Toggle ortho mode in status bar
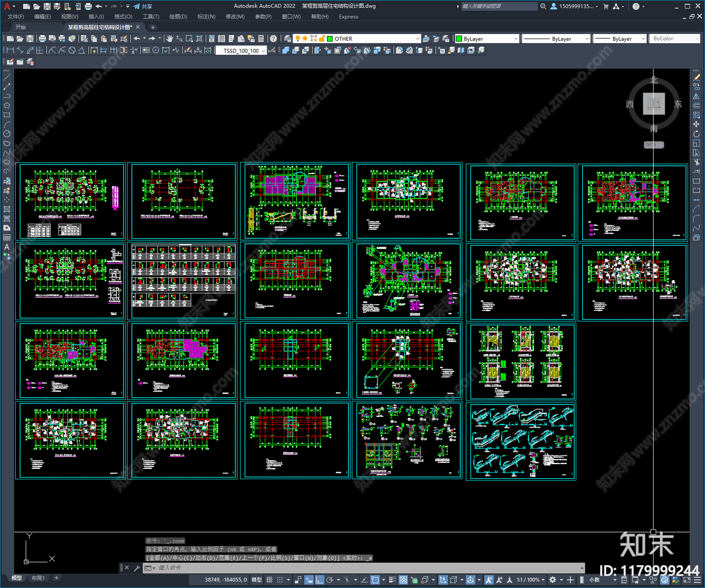705x588 pixels. pyautogui.click(x=320, y=580)
